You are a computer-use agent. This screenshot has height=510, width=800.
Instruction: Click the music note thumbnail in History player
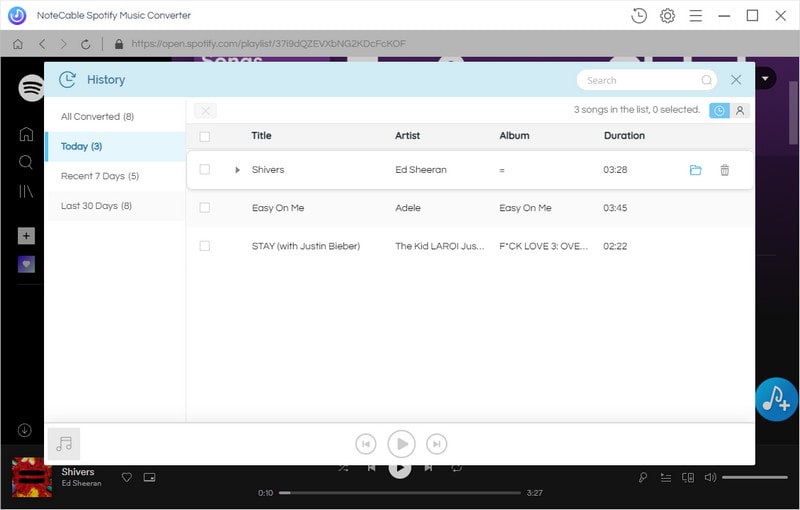pyautogui.click(x=64, y=444)
